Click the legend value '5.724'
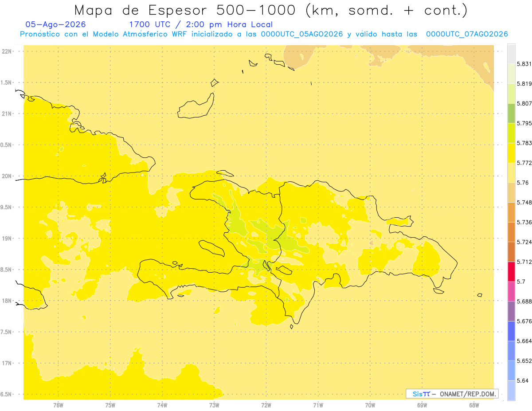Image resolution: width=532 pixels, height=411 pixels. 524,242
